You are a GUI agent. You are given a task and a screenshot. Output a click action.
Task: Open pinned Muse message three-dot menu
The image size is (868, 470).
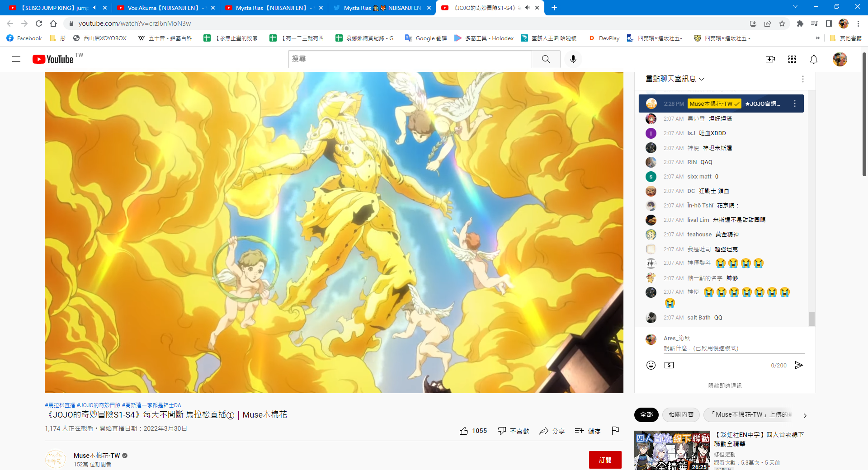point(795,103)
